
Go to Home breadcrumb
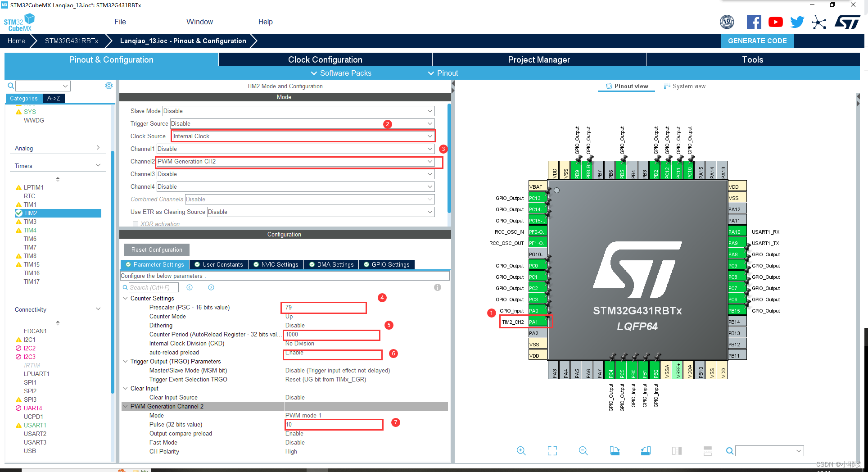[16, 41]
